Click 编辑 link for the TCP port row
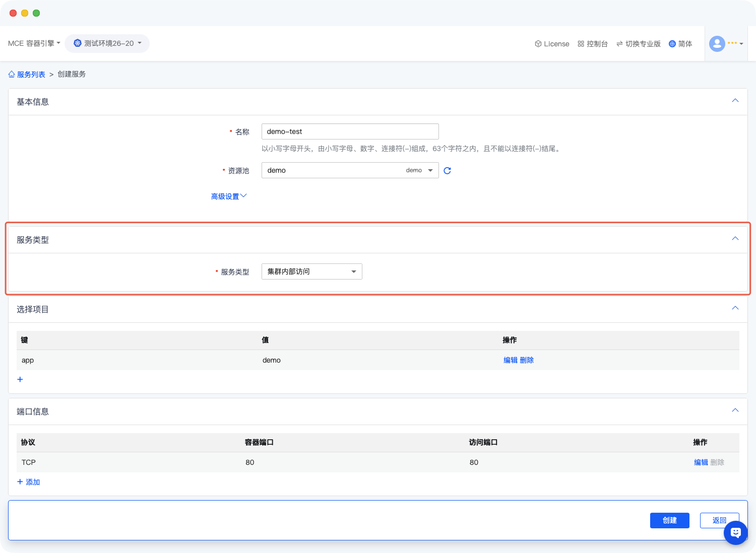756x553 pixels. click(701, 462)
